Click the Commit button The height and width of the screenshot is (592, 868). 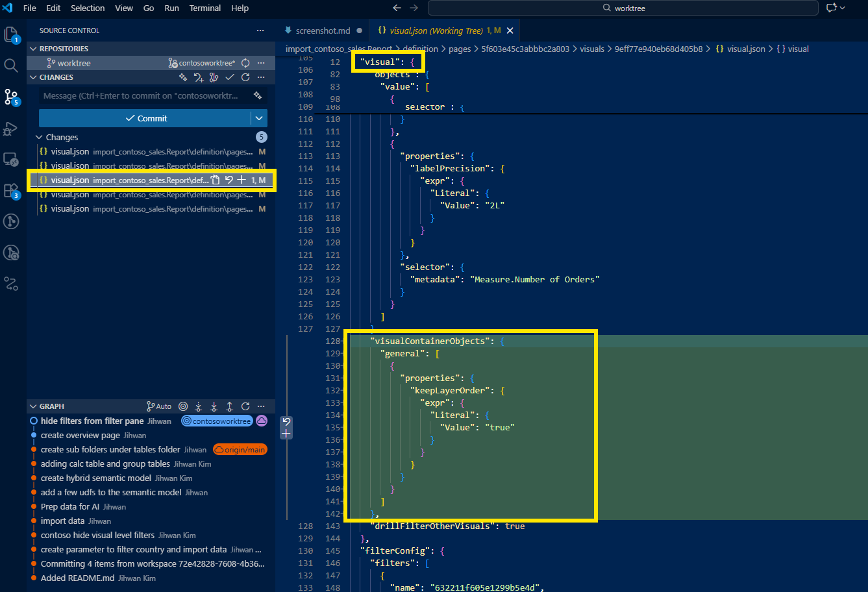point(145,118)
